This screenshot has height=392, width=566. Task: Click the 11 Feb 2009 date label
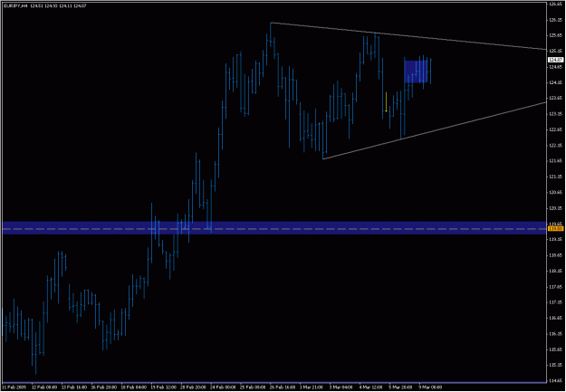point(13,387)
